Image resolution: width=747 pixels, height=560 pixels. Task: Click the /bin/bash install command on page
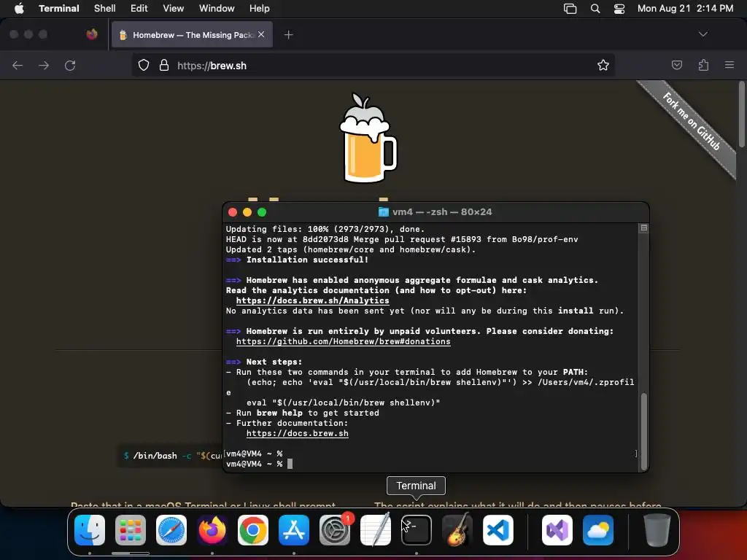coord(172,456)
